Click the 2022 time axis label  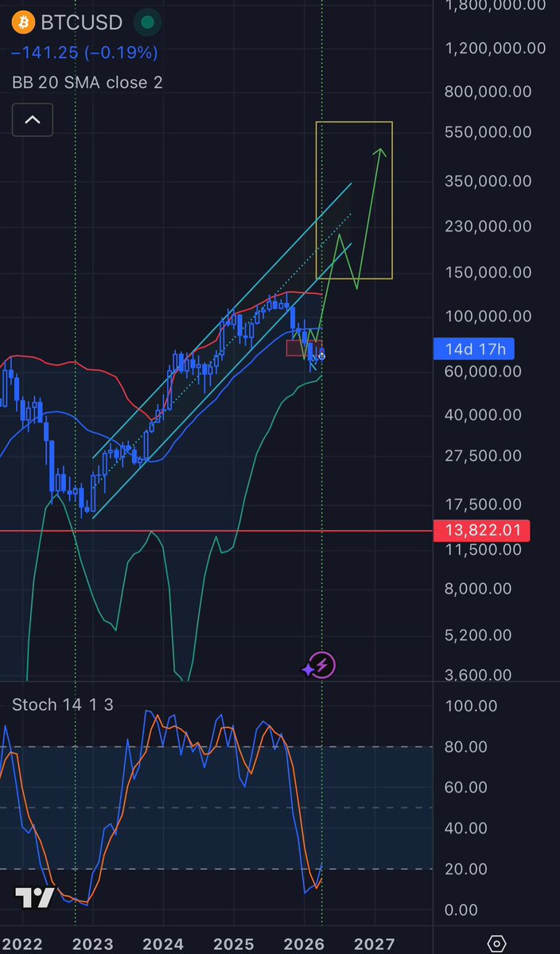22,944
